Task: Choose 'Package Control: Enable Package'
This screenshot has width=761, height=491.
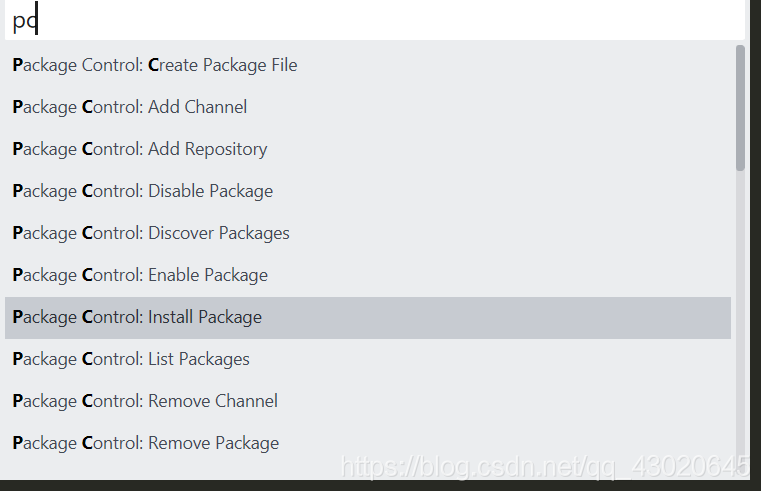Action: (368, 275)
